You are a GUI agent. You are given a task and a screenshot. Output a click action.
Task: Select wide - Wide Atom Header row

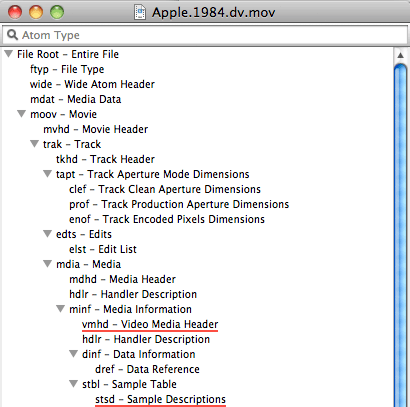pyautogui.click(x=92, y=84)
